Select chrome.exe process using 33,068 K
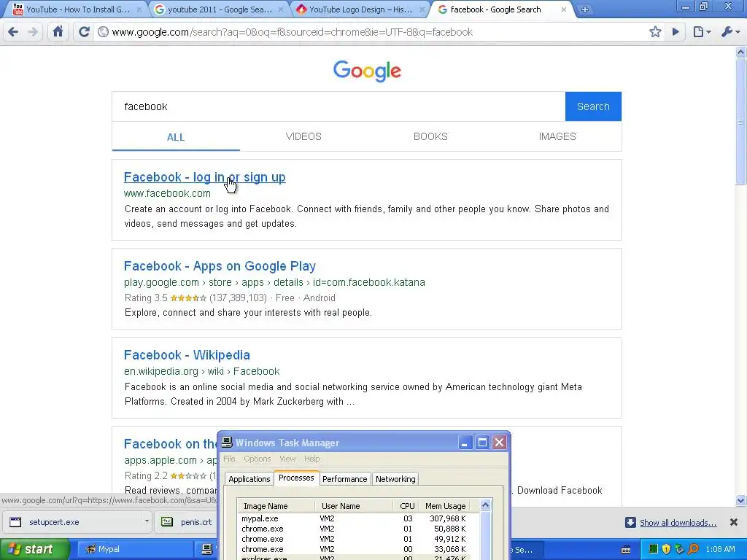Screen dimensions: 747x560 354,550
